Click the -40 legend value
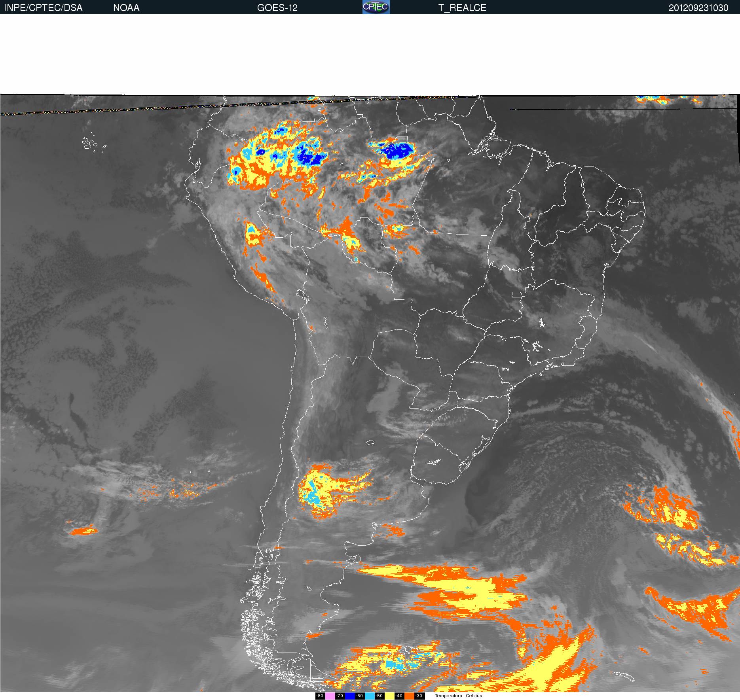Viewport: 740px width, 700px height. pos(399,696)
